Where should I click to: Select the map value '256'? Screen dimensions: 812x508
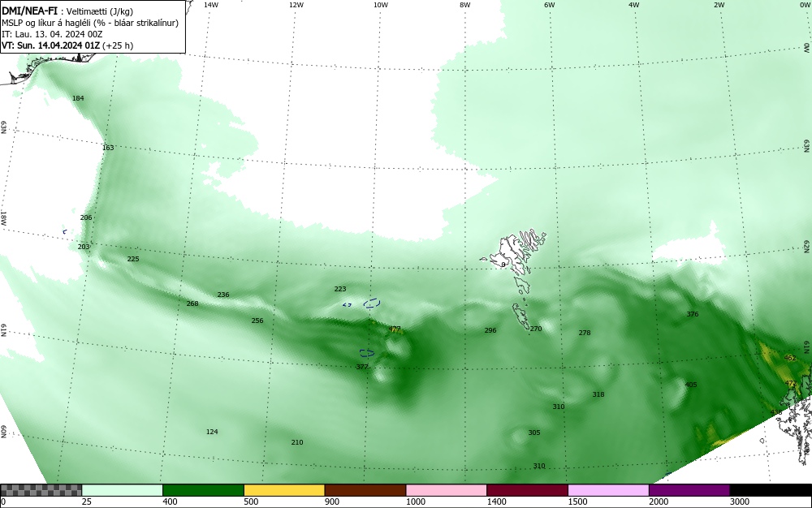tap(257, 321)
